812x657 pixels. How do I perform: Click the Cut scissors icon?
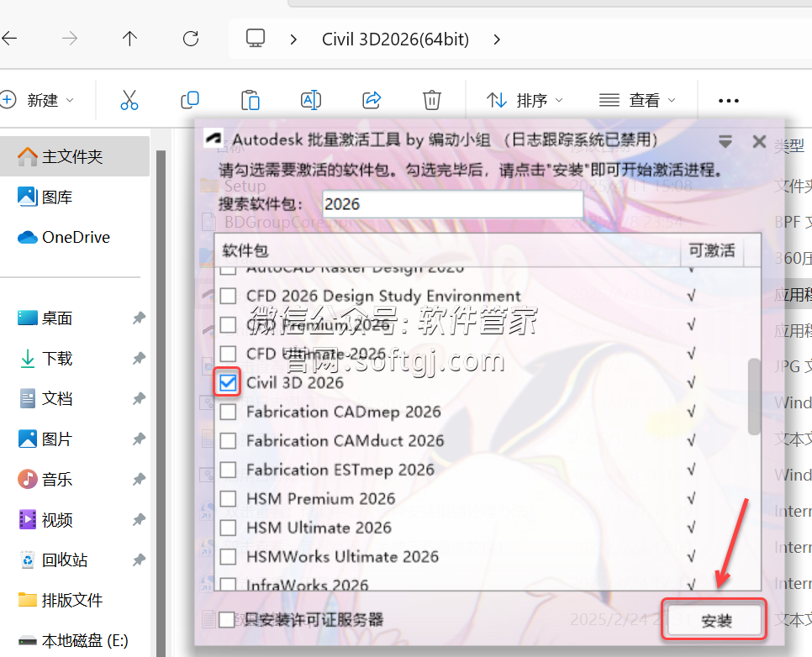[129, 99]
